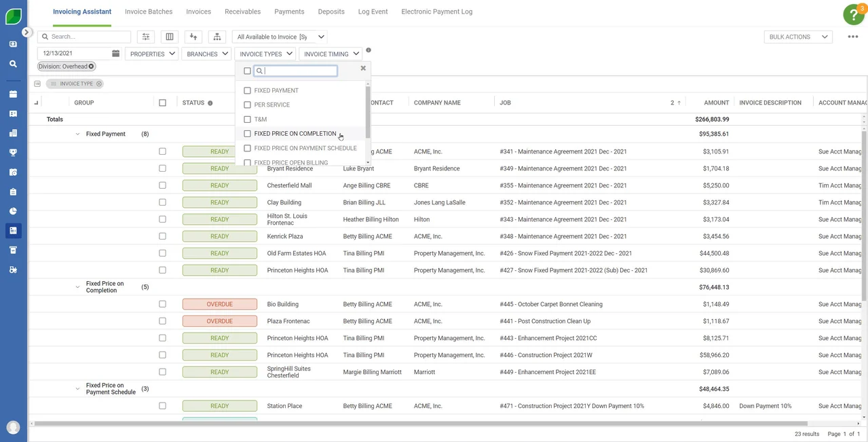Screen dimensions: 868x442
Task: Select the checkbox on the Bio Building row
Action: tap(162, 303)
